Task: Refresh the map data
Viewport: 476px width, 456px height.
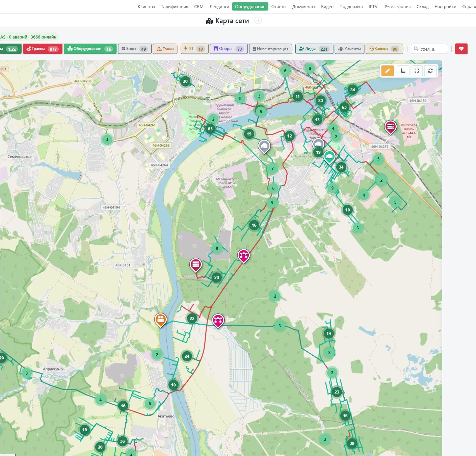Action: [430, 71]
